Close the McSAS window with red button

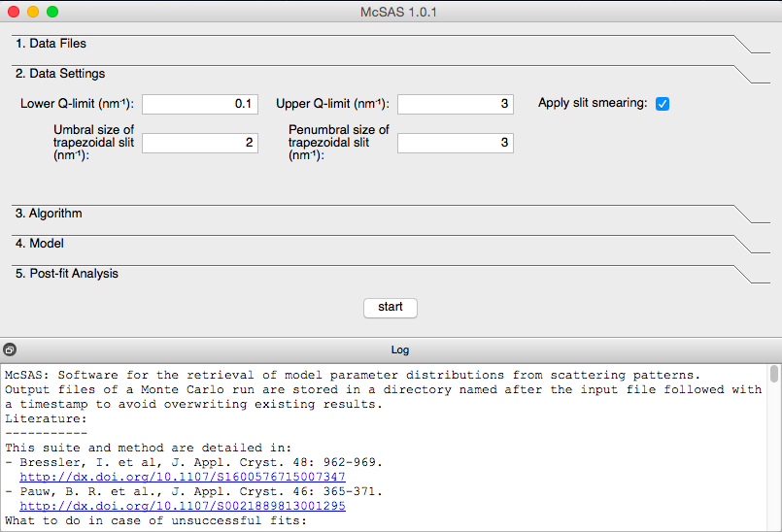(14, 12)
